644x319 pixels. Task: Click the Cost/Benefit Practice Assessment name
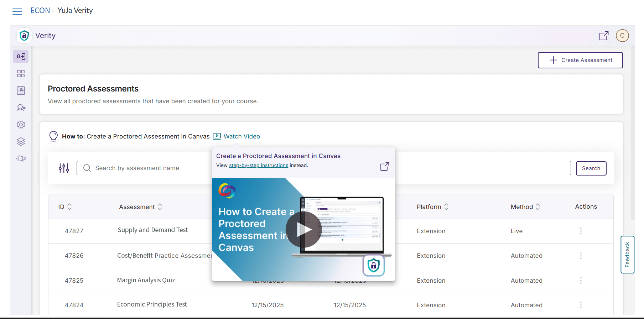(165, 256)
